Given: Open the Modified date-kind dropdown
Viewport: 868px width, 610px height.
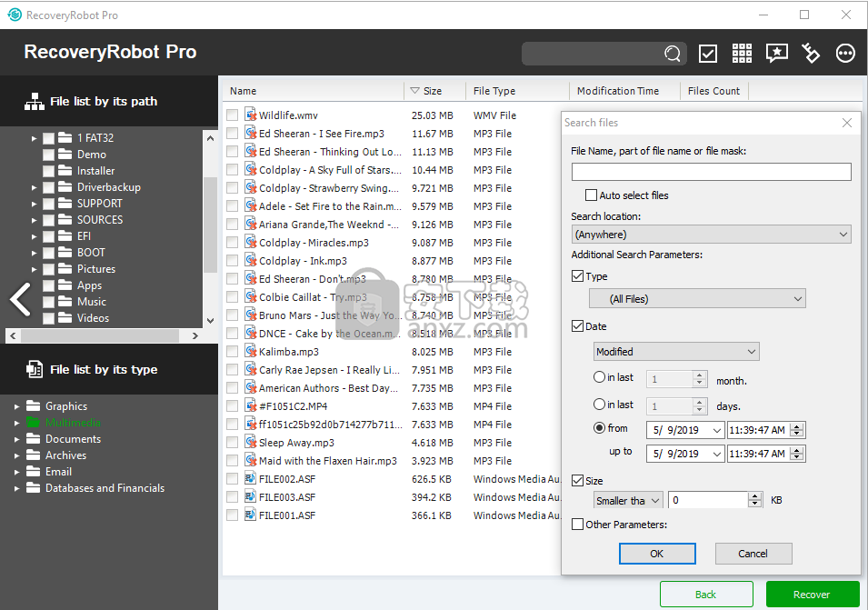Looking at the screenshot, I should pos(676,352).
